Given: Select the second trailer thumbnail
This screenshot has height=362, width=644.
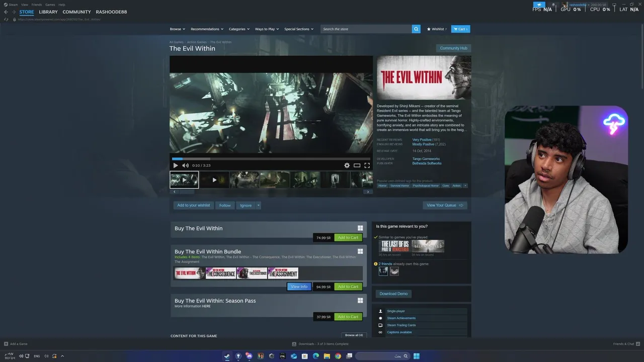Looking at the screenshot, I should [x=214, y=179].
